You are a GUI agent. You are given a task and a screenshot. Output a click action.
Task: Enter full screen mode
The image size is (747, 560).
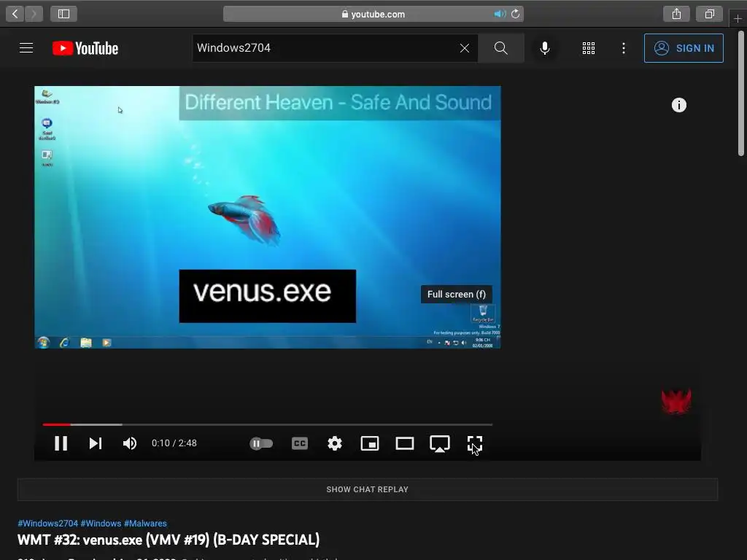pyautogui.click(x=474, y=443)
